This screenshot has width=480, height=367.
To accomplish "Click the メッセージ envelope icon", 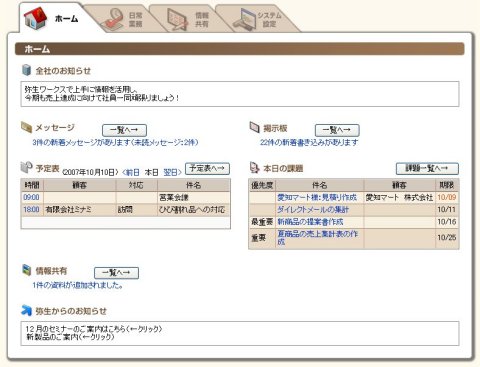I will click(x=26, y=127).
